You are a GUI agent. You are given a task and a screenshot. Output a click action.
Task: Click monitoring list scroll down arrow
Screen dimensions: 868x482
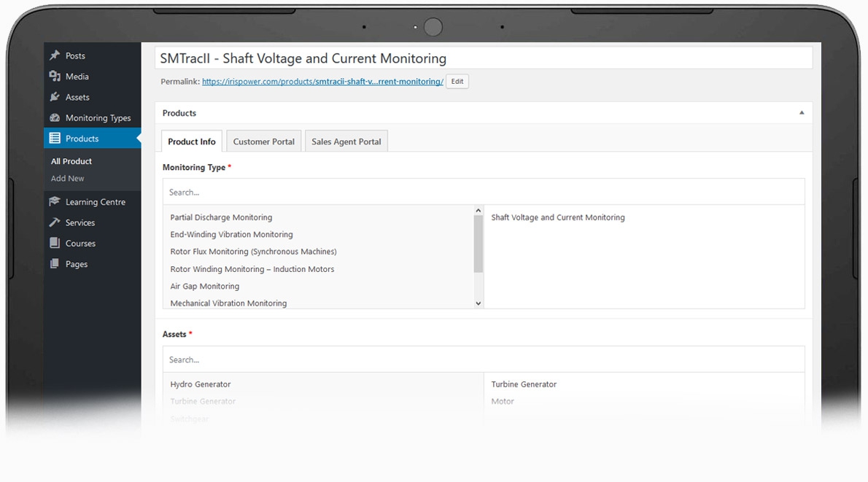point(478,303)
